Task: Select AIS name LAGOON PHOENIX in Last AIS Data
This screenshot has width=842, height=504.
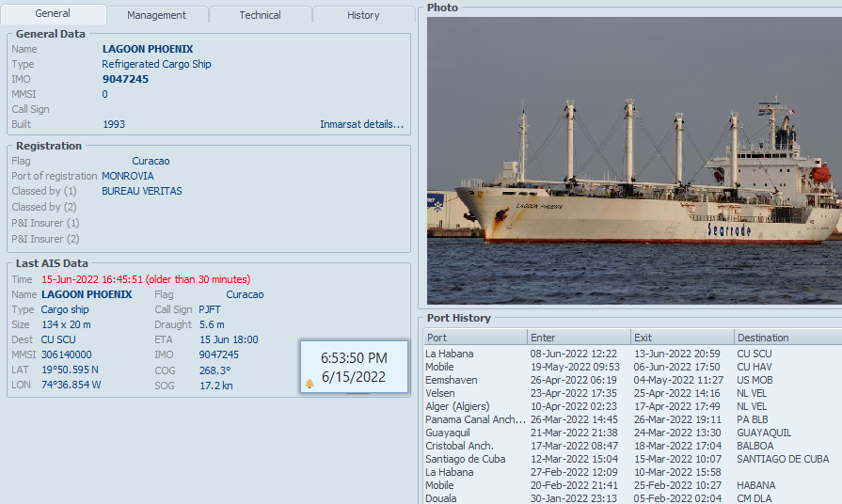Action: pyautogui.click(x=87, y=294)
